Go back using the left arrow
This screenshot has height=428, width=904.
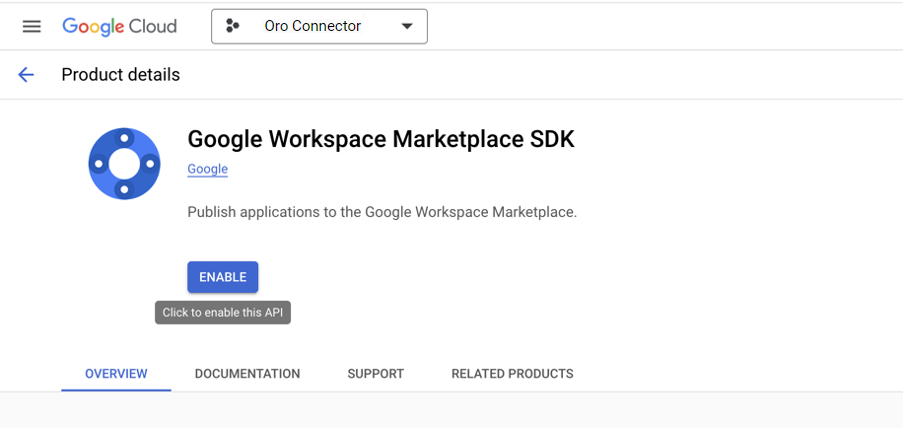tap(26, 75)
